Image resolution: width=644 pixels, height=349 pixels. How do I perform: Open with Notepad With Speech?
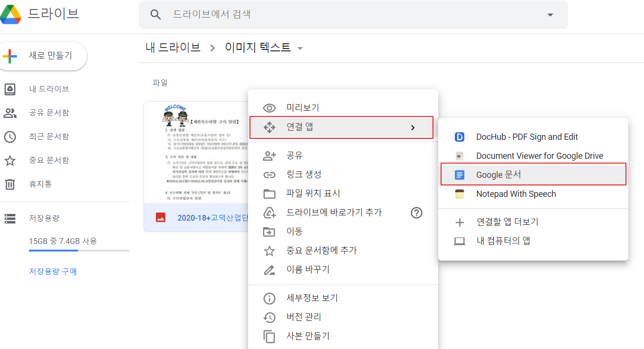tap(533, 194)
